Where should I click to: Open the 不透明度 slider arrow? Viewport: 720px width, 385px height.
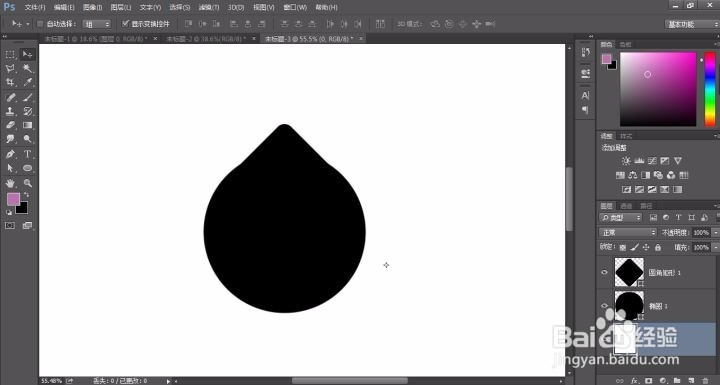[x=715, y=232]
